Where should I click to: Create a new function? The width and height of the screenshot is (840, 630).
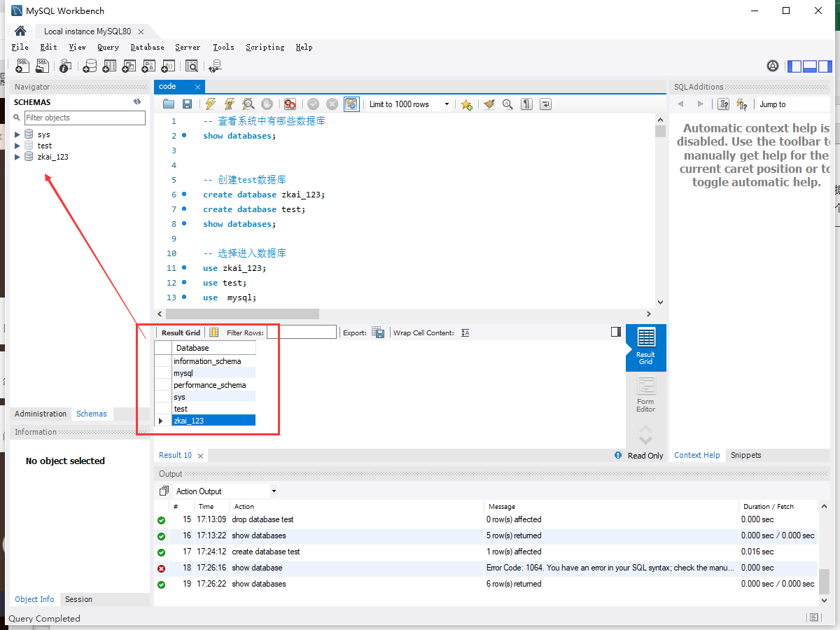pos(168,66)
